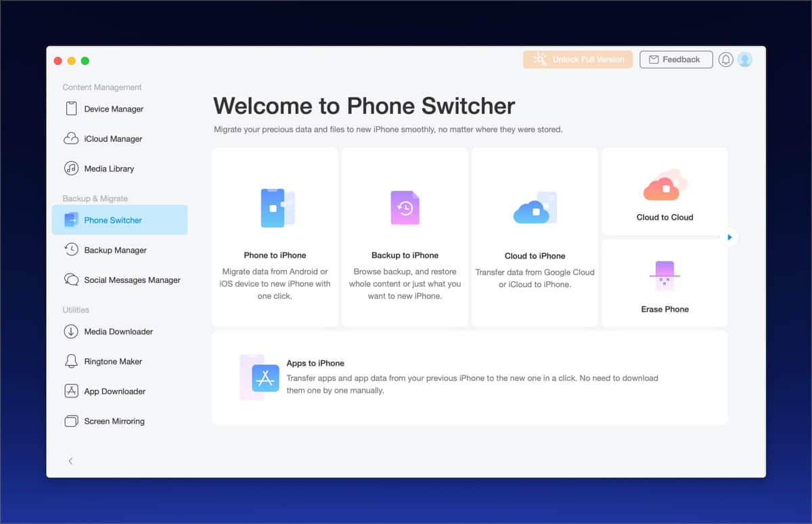Open Social Messages Manager label
812x524 pixels.
pyautogui.click(x=132, y=280)
